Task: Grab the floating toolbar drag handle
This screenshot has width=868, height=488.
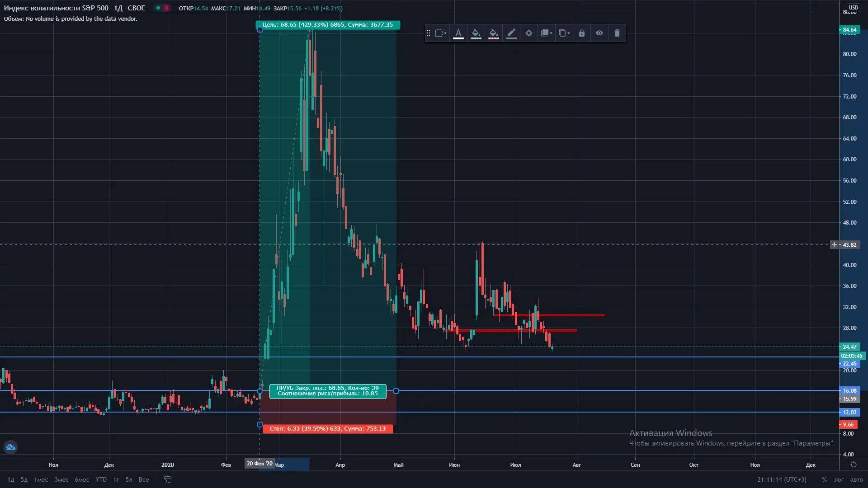Action: tap(429, 33)
